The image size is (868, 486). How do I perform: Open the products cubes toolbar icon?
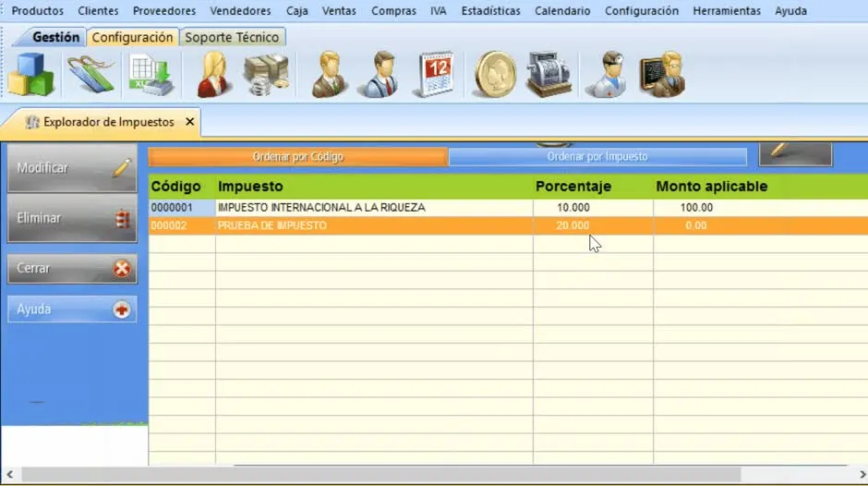click(x=31, y=74)
